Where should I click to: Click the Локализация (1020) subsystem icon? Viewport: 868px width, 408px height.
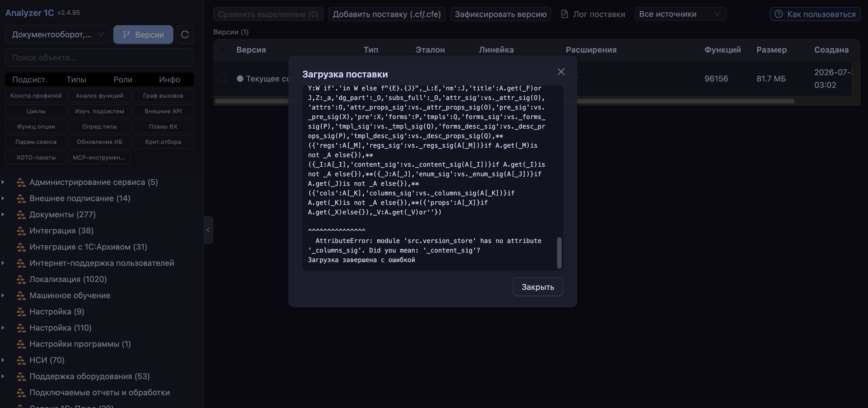[x=21, y=279]
